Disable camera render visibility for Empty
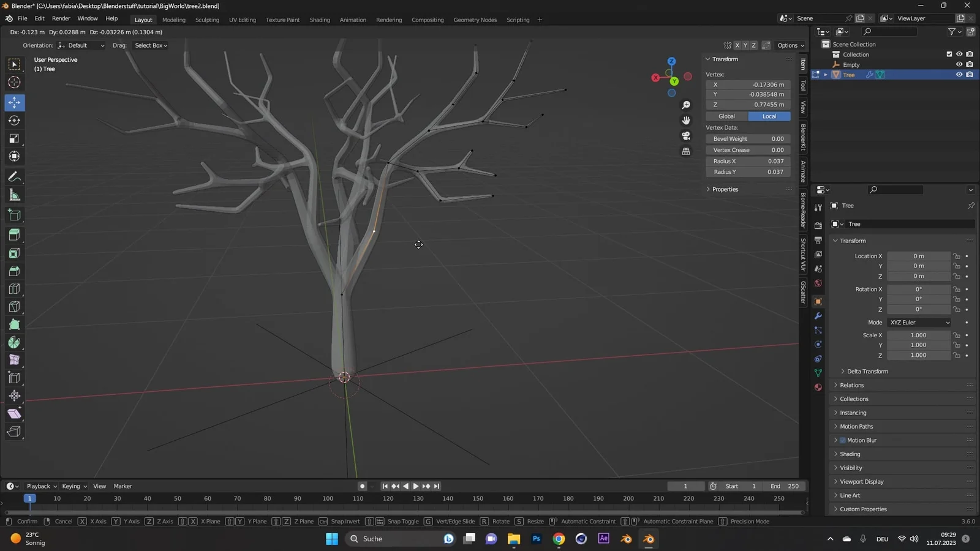Image resolution: width=980 pixels, height=551 pixels. coord(970,64)
